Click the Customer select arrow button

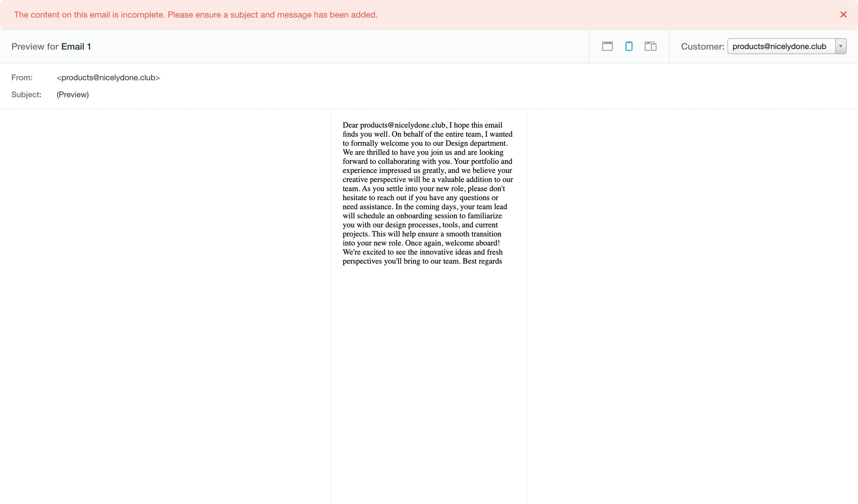(x=841, y=46)
